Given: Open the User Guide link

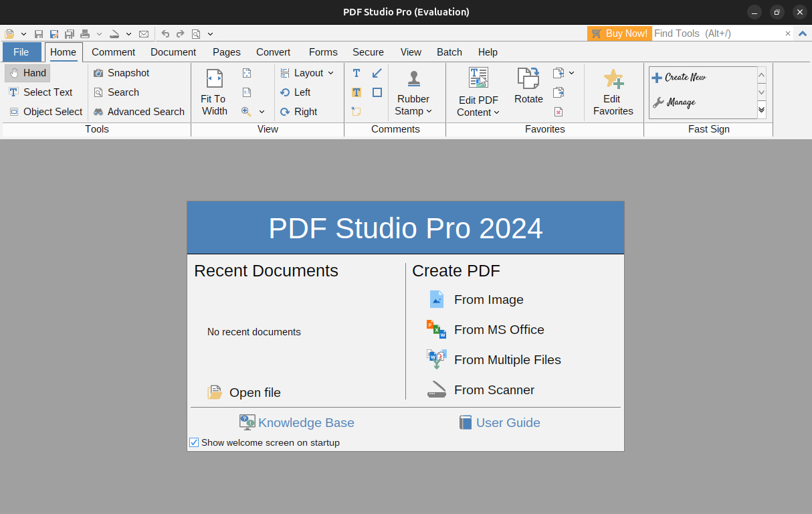Looking at the screenshot, I should [500, 423].
